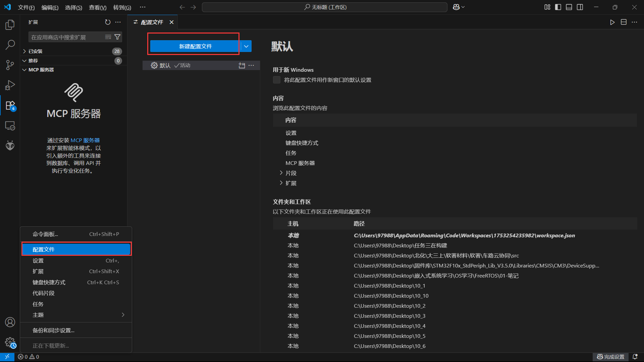Open the extensions filter funnel
644x362 pixels.
coord(117,37)
